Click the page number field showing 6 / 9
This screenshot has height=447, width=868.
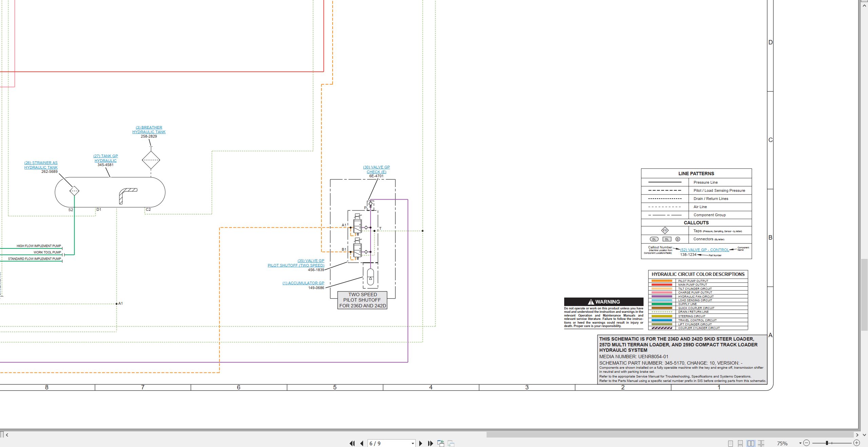coord(389,443)
